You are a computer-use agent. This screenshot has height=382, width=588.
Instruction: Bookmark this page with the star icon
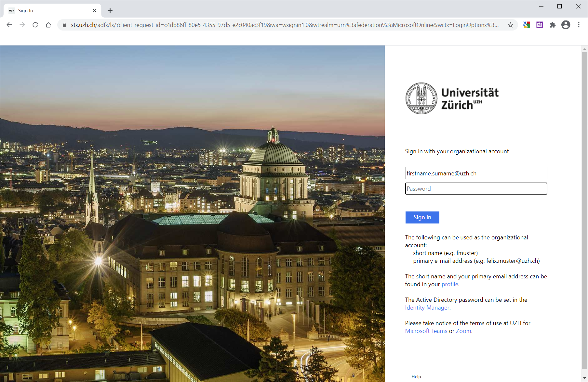510,25
